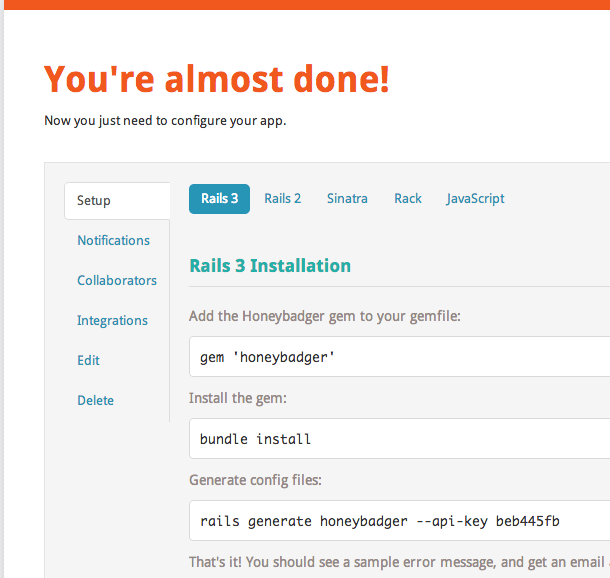Select the Rails 3 tab
The height and width of the screenshot is (578, 610).
point(219,198)
